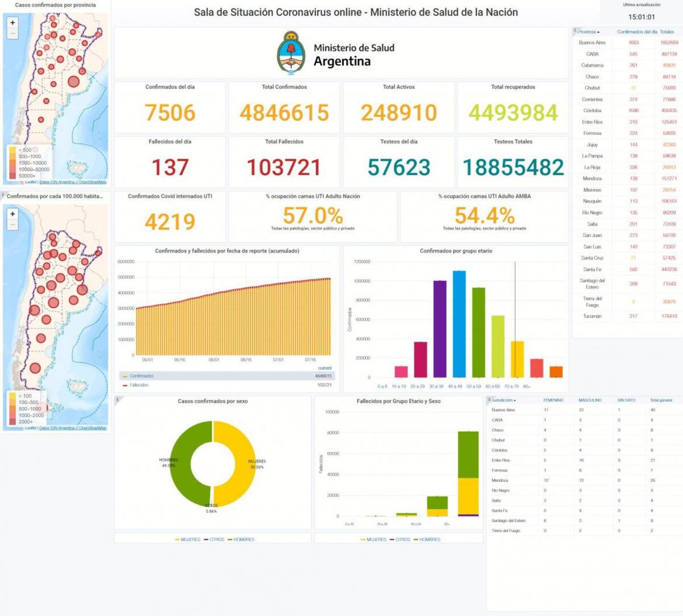Sort the lower table by Jurisdicción column

pyautogui.click(x=504, y=400)
